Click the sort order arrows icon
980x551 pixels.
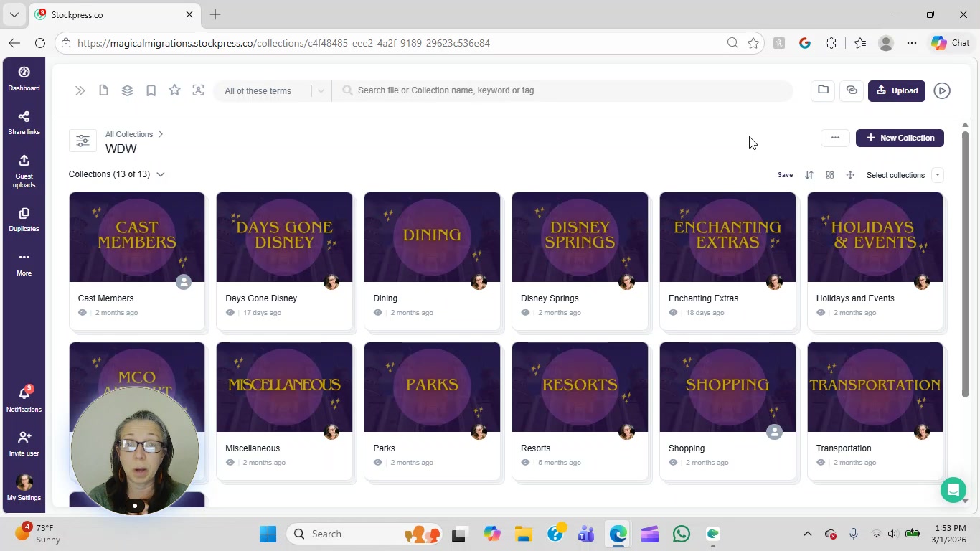coord(809,175)
